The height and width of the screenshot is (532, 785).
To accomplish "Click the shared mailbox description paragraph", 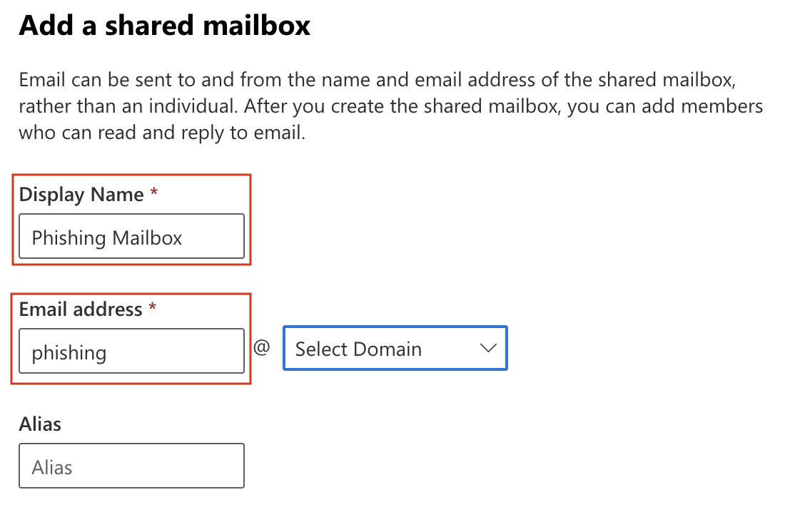I will [x=390, y=106].
